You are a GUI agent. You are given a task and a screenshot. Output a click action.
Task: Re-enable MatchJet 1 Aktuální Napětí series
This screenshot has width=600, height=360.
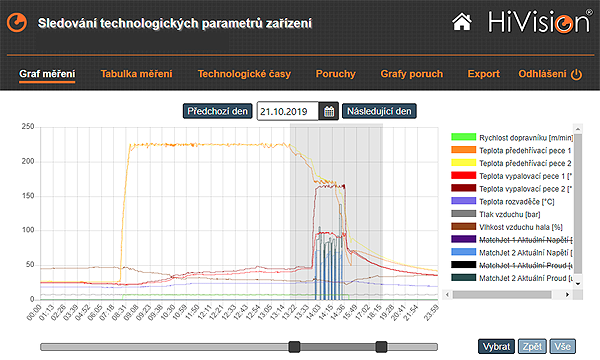coord(511,239)
